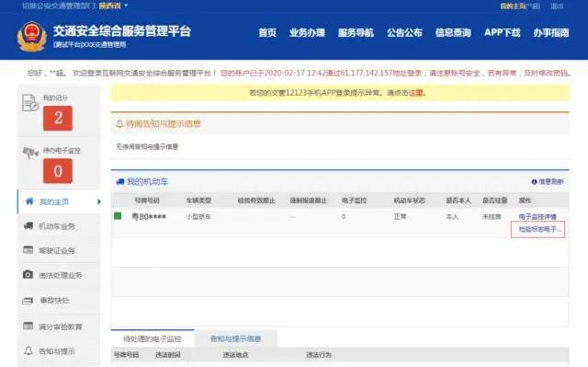The width and height of the screenshot is (588, 367).
Task: Open the 办事指南 navigation item
Action: pyautogui.click(x=551, y=32)
